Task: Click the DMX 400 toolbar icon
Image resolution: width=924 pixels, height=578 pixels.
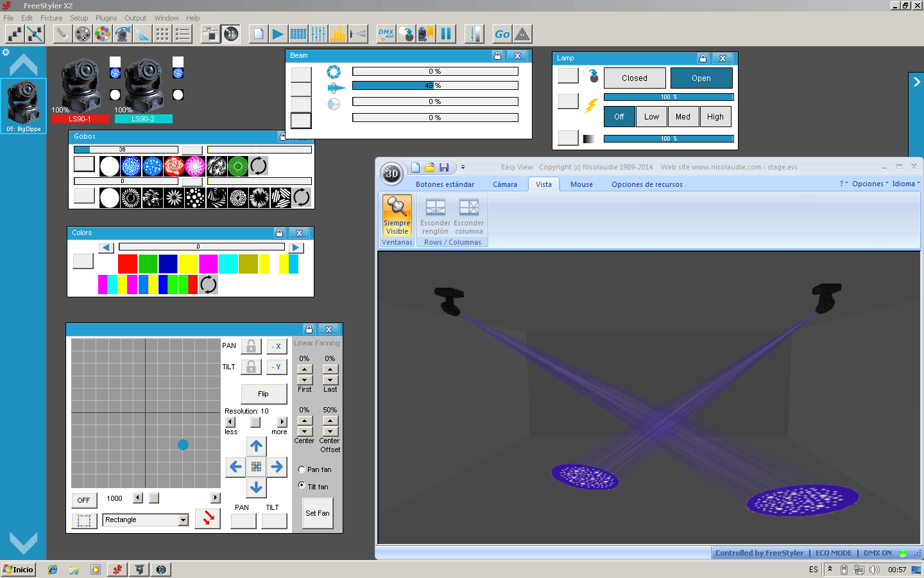Action: [386, 34]
